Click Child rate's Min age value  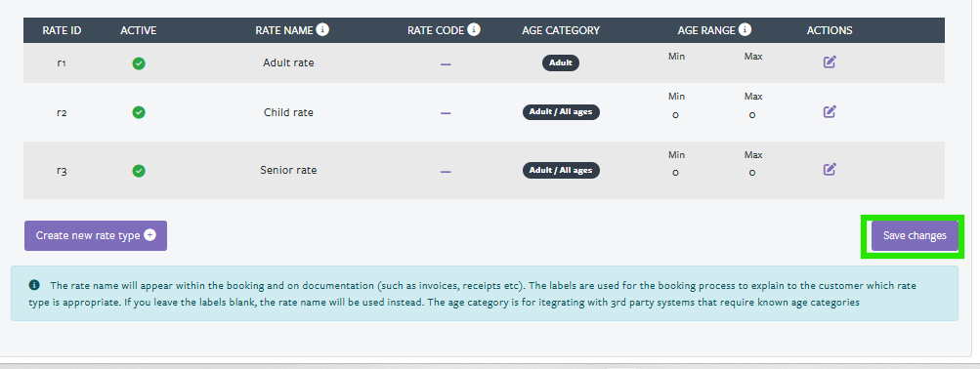[x=675, y=115]
